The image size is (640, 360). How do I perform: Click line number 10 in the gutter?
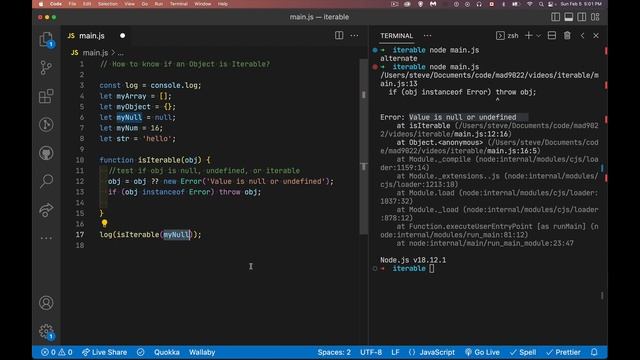(80, 160)
